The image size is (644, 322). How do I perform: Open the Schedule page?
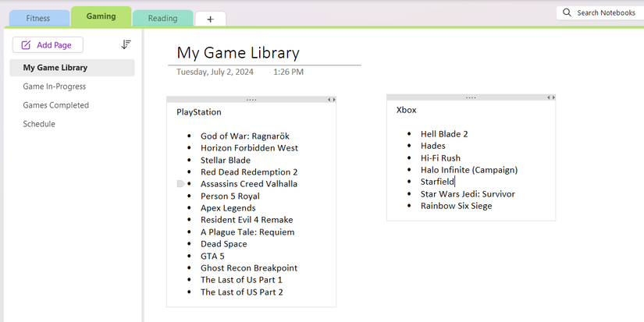[x=39, y=124]
